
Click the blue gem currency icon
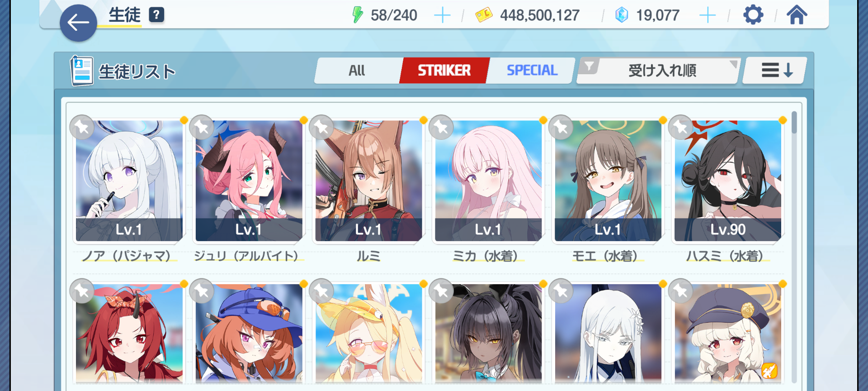(622, 15)
